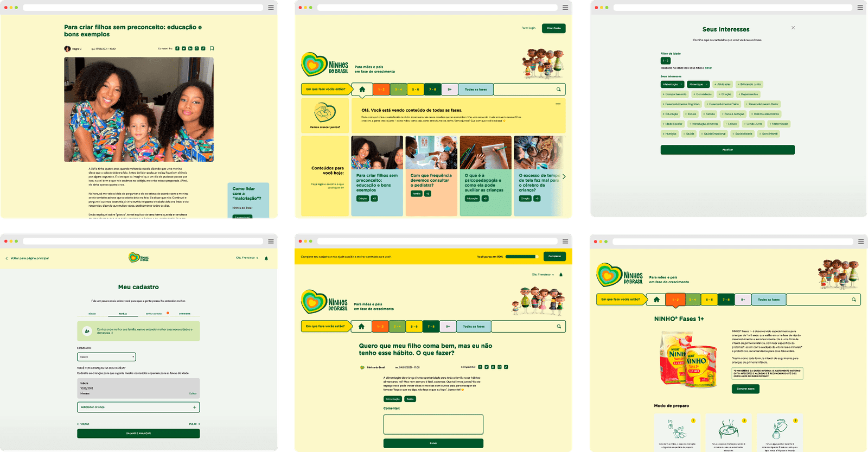Click Facebook share icon in 'Quero que meu filho' article
Screen dimensions: 868x452
(x=480, y=367)
